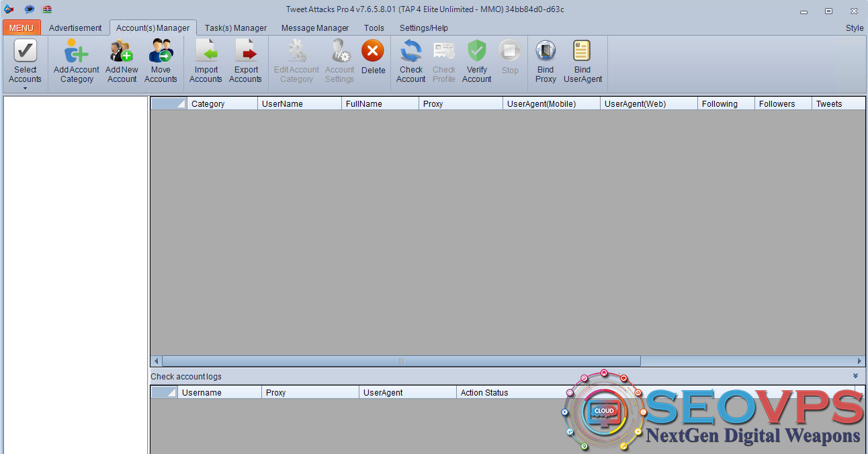Switch to Advertisement tab
The height and width of the screenshot is (454, 868).
75,28
